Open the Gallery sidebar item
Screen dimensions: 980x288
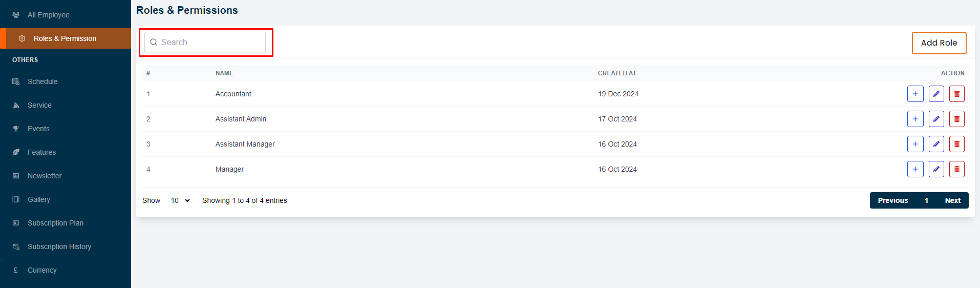pos(39,199)
